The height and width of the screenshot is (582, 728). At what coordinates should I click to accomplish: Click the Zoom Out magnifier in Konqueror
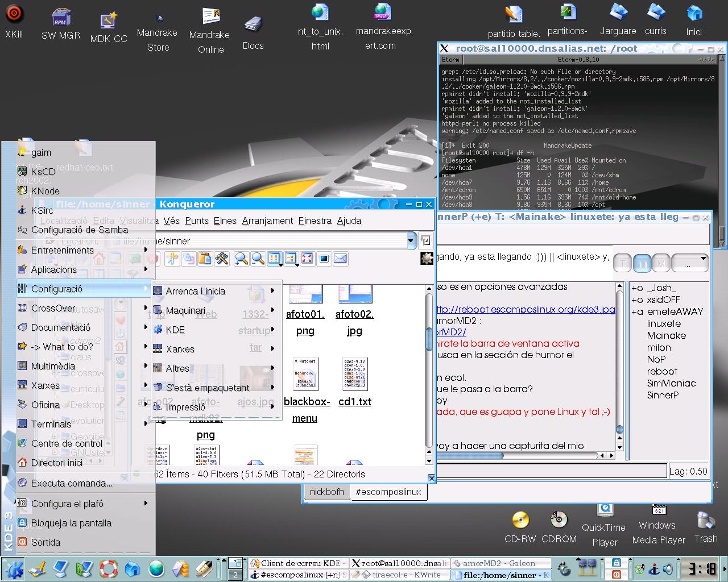coord(258,259)
